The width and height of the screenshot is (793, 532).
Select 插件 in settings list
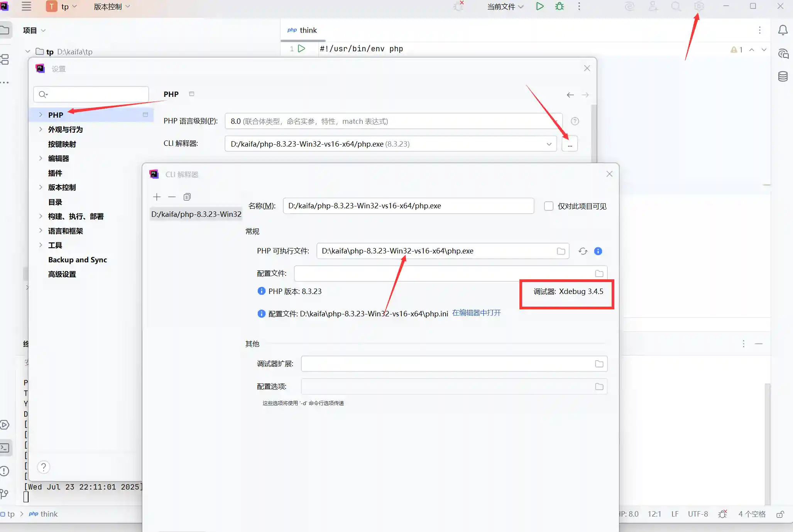coord(55,173)
